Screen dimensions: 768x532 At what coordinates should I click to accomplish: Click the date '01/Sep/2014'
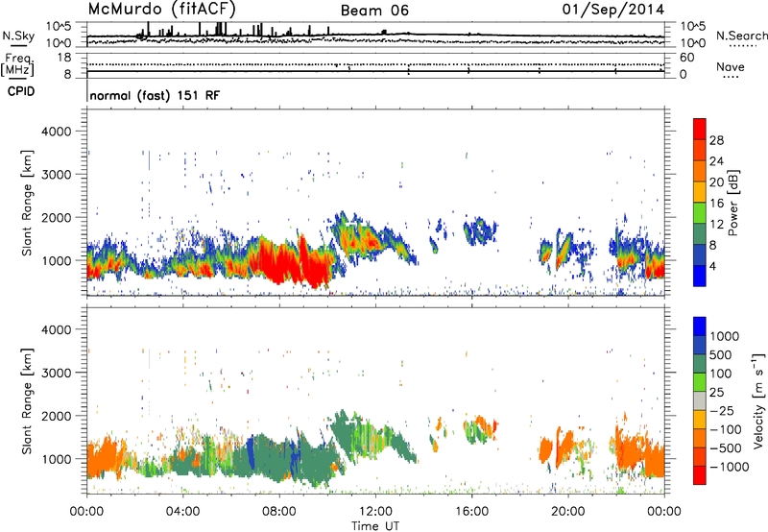click(613, 10)
